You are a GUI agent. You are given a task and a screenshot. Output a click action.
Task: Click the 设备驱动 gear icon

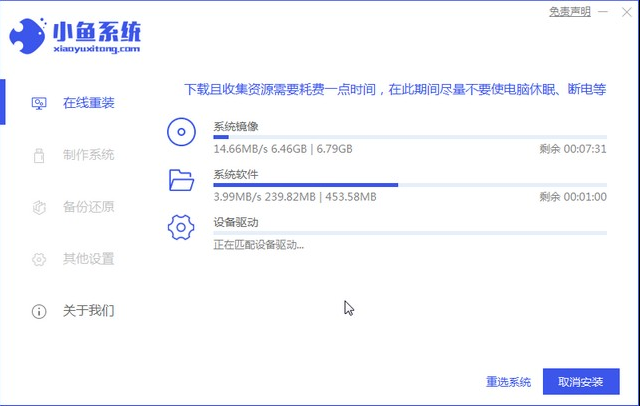[181, 227]
